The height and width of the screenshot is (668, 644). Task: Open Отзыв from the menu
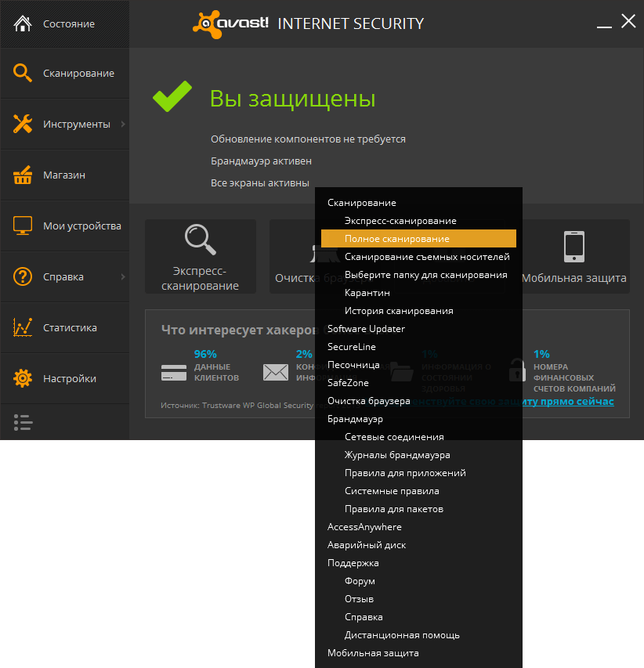tap(418, 599)
